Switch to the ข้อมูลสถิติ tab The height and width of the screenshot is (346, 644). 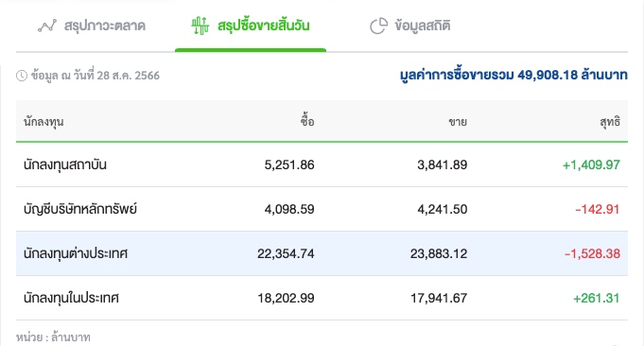(409, 26)
